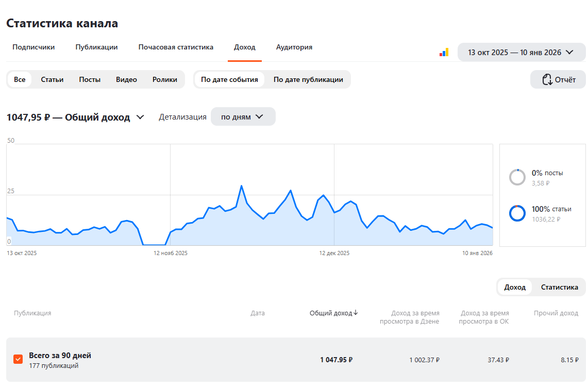Open the Почасовая статистика tab

(176, 47)
